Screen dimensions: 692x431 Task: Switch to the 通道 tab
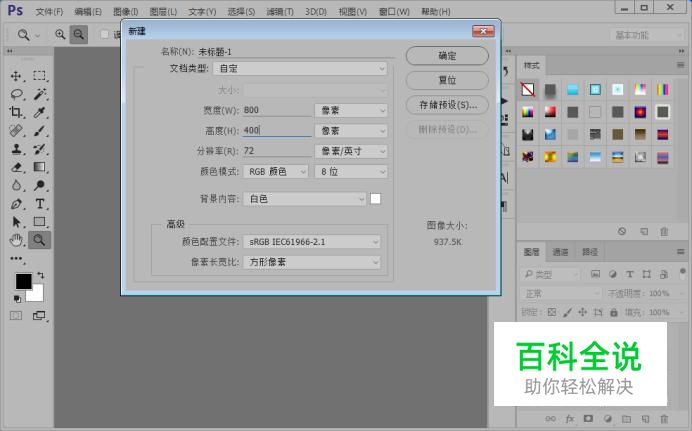point(560,252)
